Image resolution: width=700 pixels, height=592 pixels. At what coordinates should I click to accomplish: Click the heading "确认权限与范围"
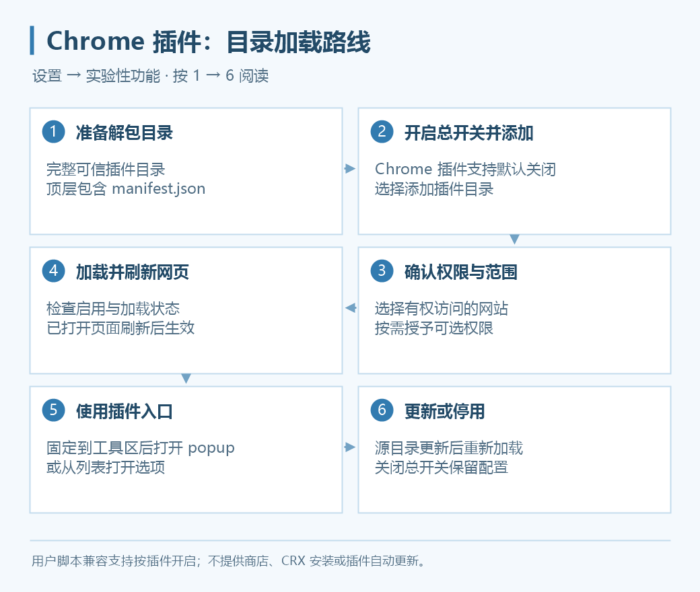(x=460, y=272)
